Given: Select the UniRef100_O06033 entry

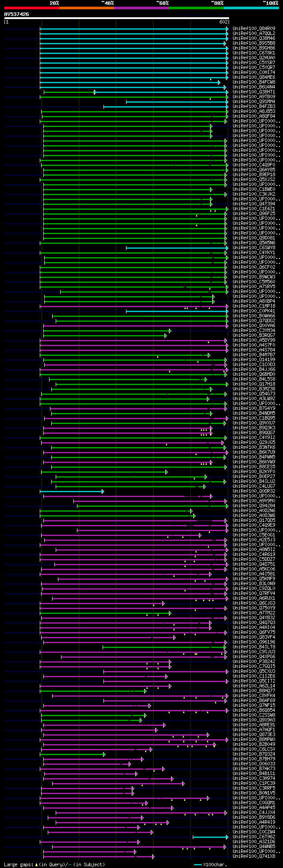Looking at the screenshot, I should (x=254, y=764).
